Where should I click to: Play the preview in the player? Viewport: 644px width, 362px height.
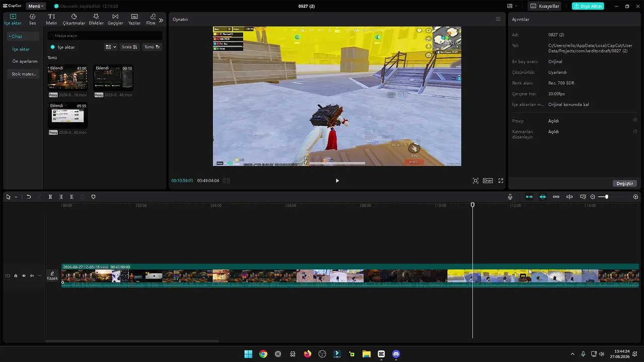click(x=337, y=180)
